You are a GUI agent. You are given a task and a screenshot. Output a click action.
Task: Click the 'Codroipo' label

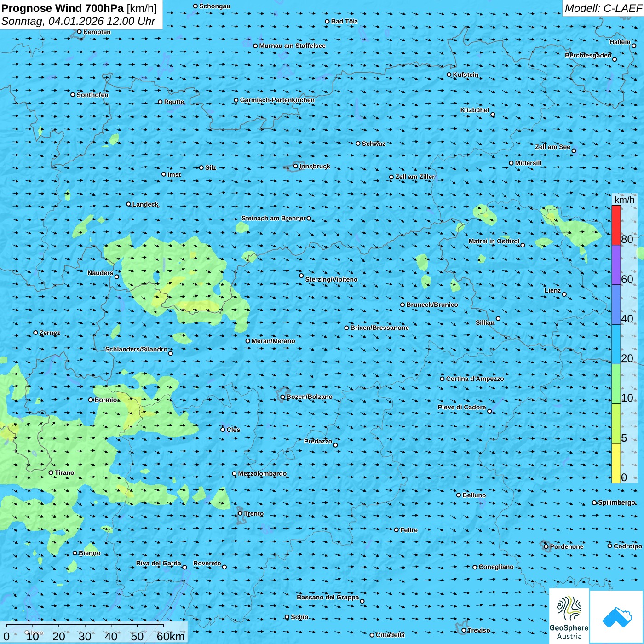coord(628,546)
